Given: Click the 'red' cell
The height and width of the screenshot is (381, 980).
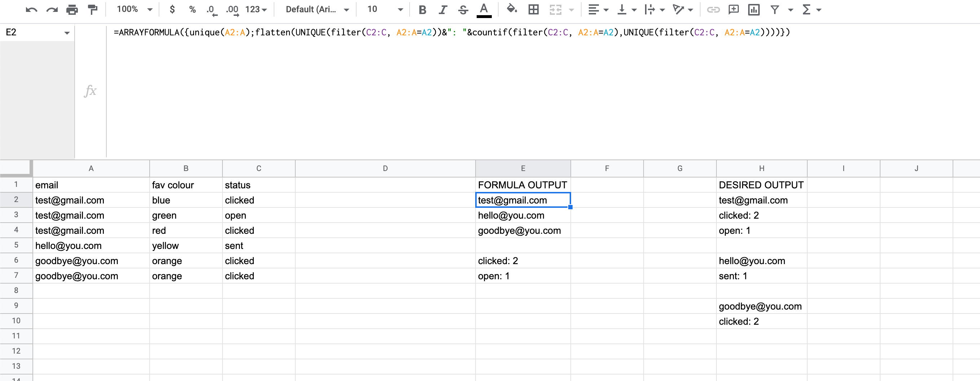Looking at the screenshot, I should [186, 231].
